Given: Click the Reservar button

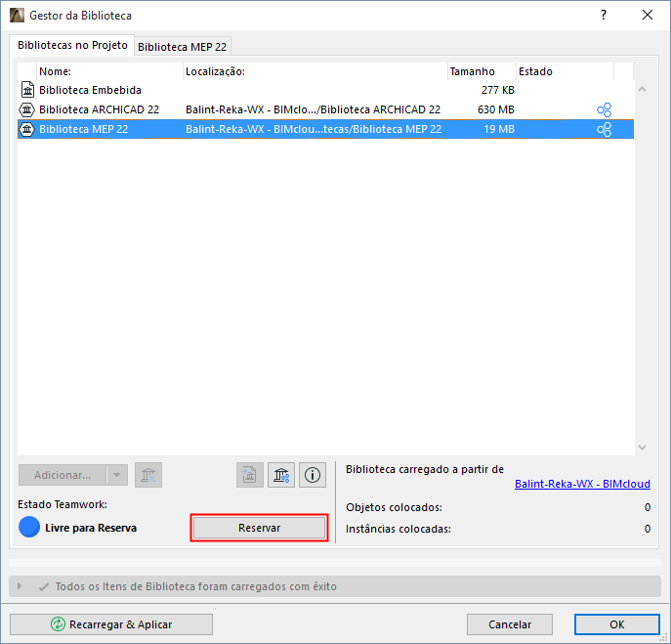Looking at the screenshot, I should 260,528.
